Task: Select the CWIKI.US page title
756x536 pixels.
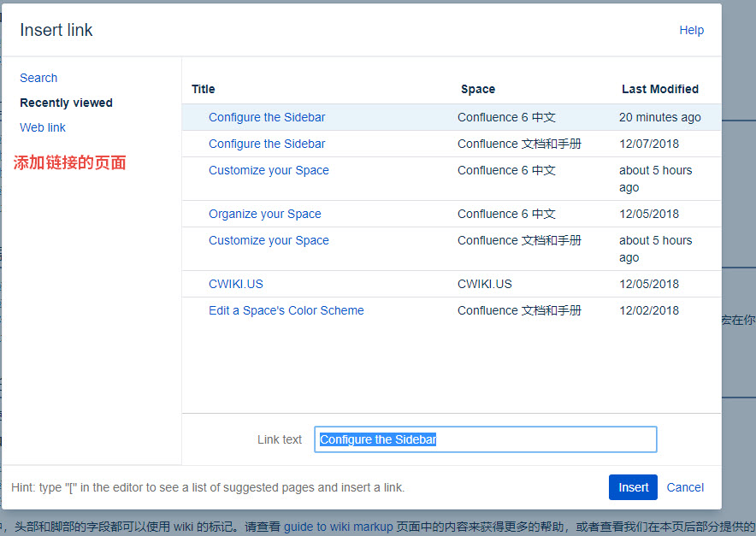Action: coord(236,284)
